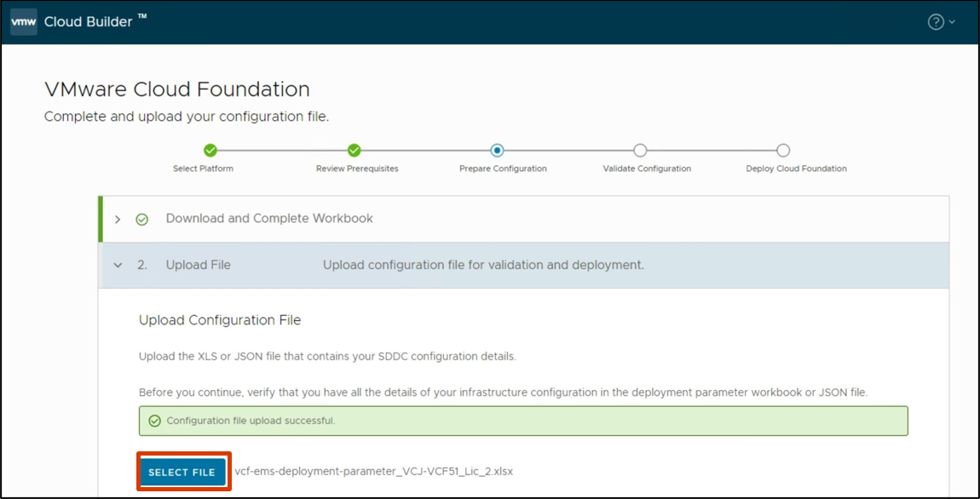Click the Review Prerequisites step circle
Screen dimensions: 980x499
tap(355, 151)
